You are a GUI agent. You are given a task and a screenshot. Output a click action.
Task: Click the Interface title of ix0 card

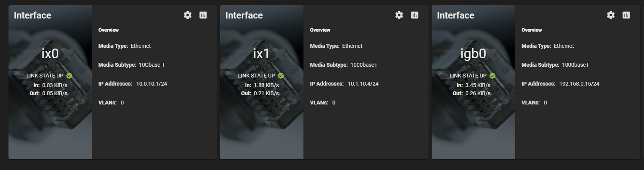[32, 15]
